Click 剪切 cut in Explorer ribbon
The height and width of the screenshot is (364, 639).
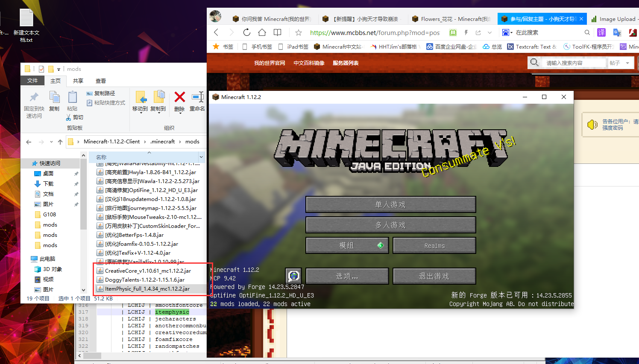tap(75, 117)
